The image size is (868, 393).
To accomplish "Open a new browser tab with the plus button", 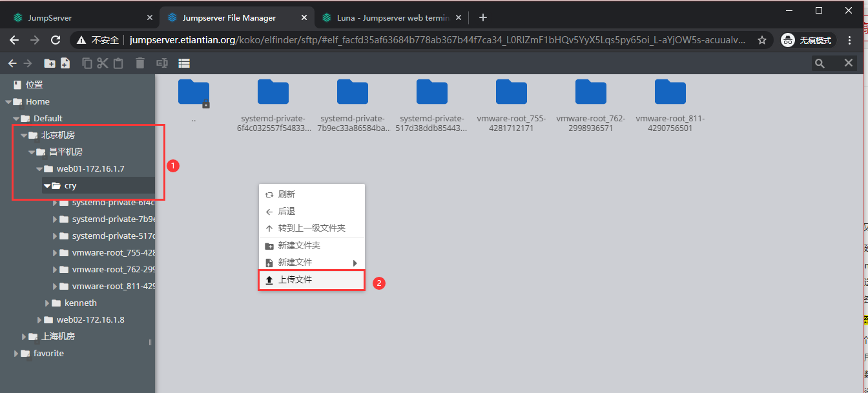I will (482, 17).
